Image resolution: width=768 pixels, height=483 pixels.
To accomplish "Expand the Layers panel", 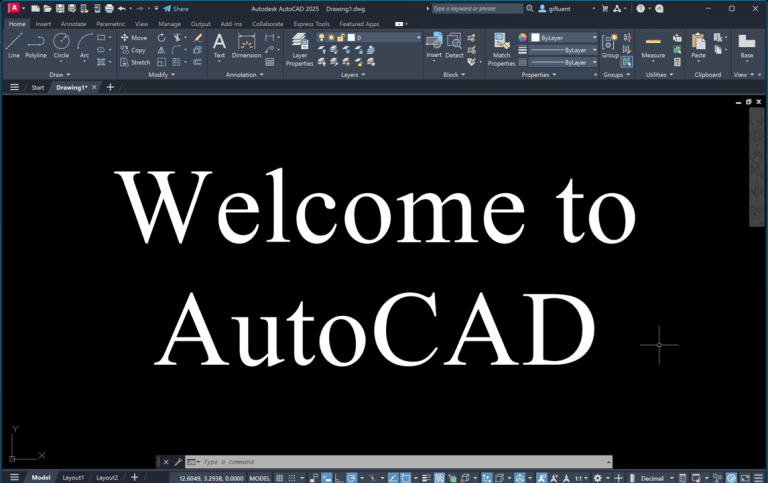I will [x=353, y=74].
